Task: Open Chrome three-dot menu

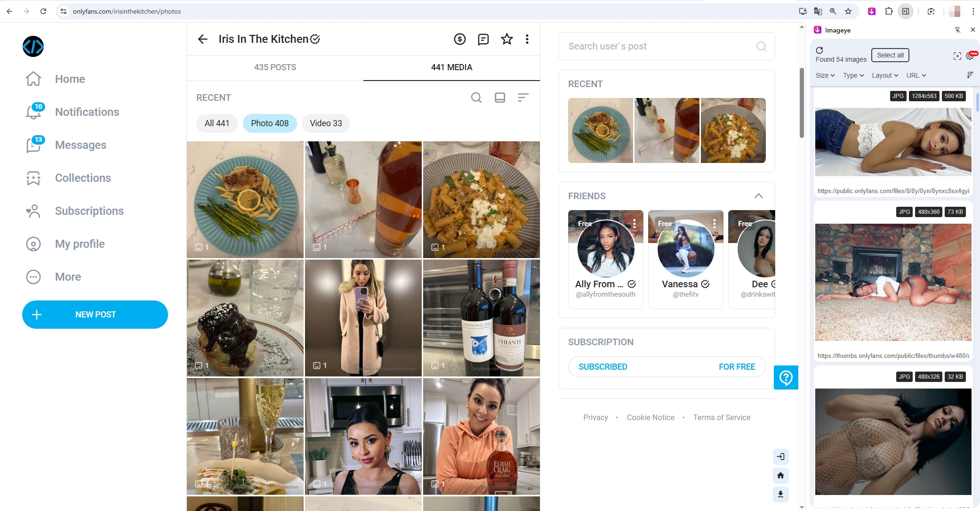Action: tap(973, 11)
